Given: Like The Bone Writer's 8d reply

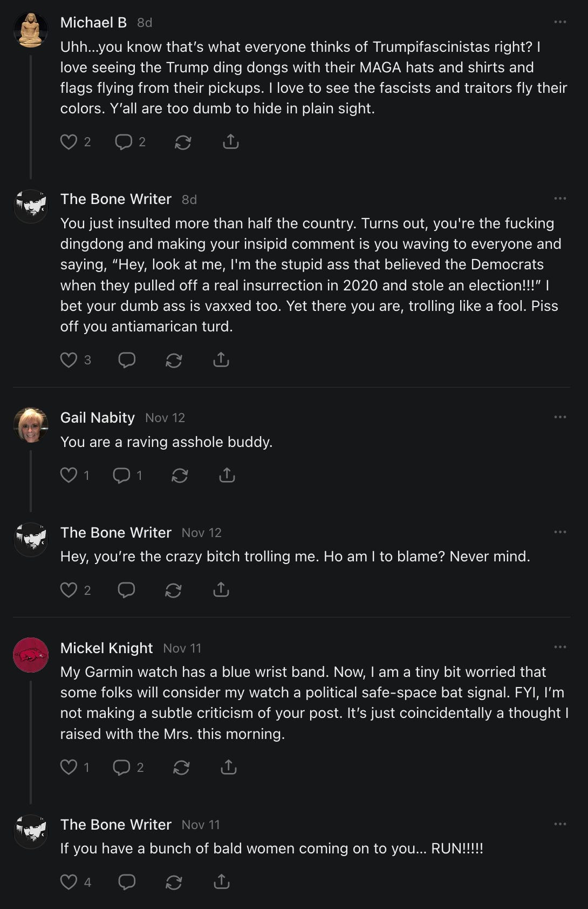Looking at the screenshot, I should click(x=69, y=360).
